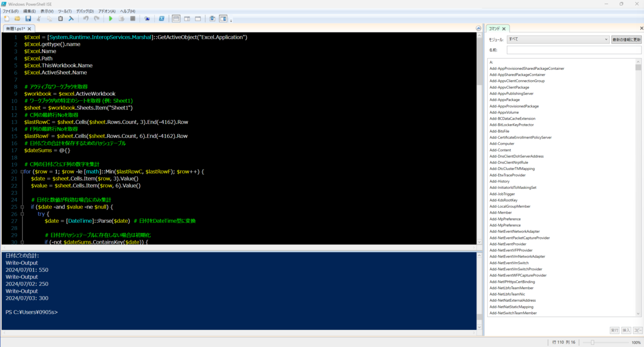The image size is (644, 347).
Task: Create a new script file
Action: coord(7,19)
